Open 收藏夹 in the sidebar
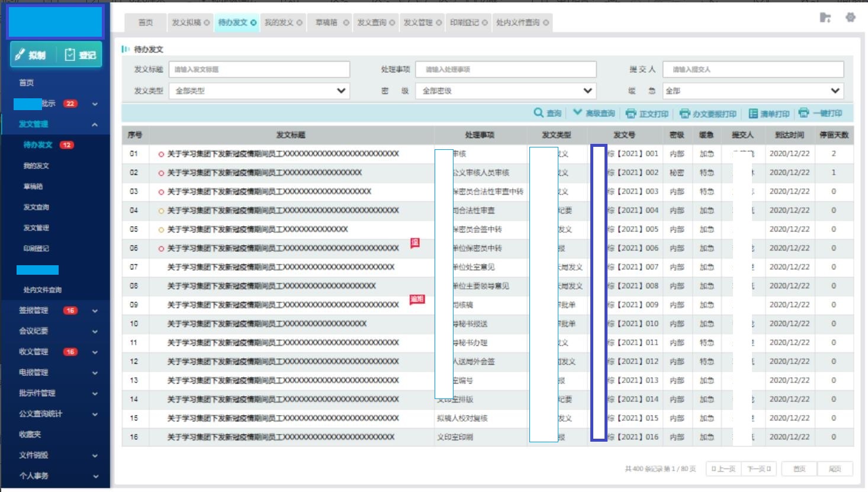 30,435
